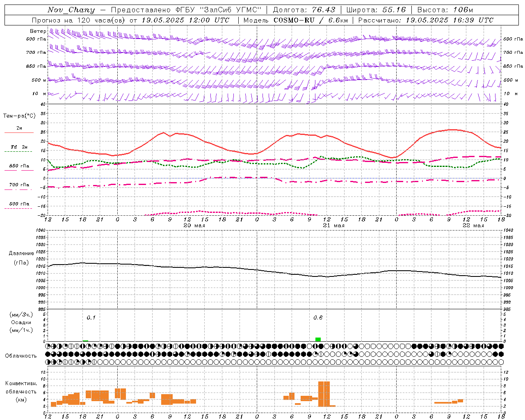
Task: Click the "Td 2м" dew point legend entry
Action: [x=19, y=147]
